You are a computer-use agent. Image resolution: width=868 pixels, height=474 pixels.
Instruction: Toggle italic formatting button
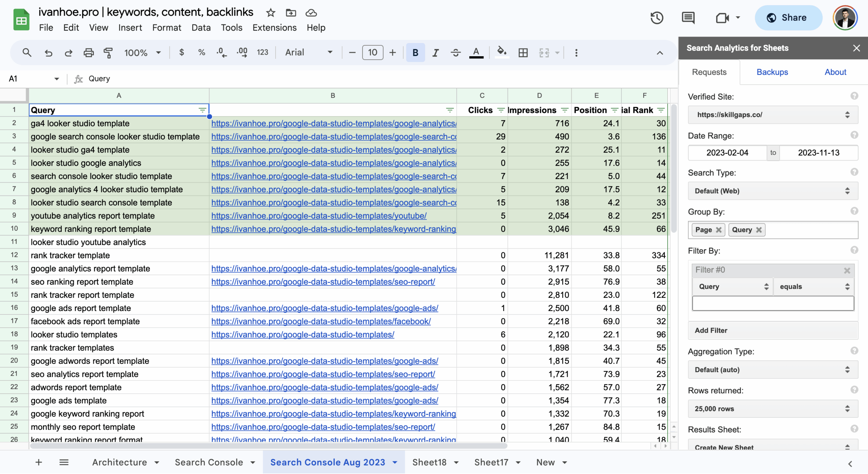click(435, 53)
